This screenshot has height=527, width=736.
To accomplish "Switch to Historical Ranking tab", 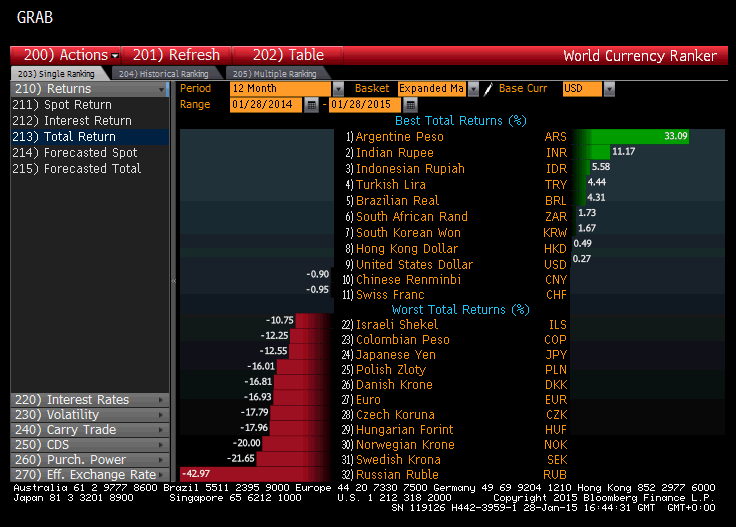I will tap(163, 74).
